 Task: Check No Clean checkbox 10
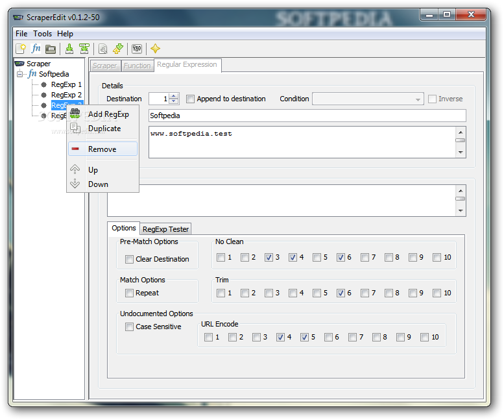pos(437,257)
